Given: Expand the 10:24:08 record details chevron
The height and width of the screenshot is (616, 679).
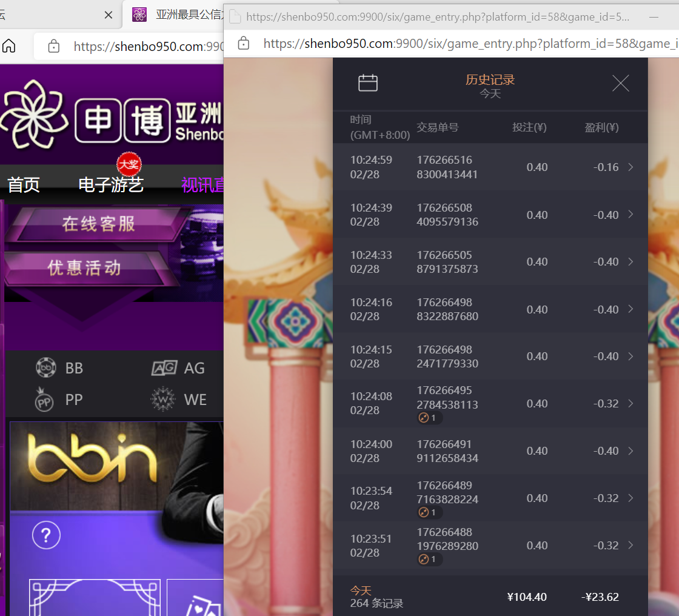Looking at the screenshot, I should click(x=630, y=403).
